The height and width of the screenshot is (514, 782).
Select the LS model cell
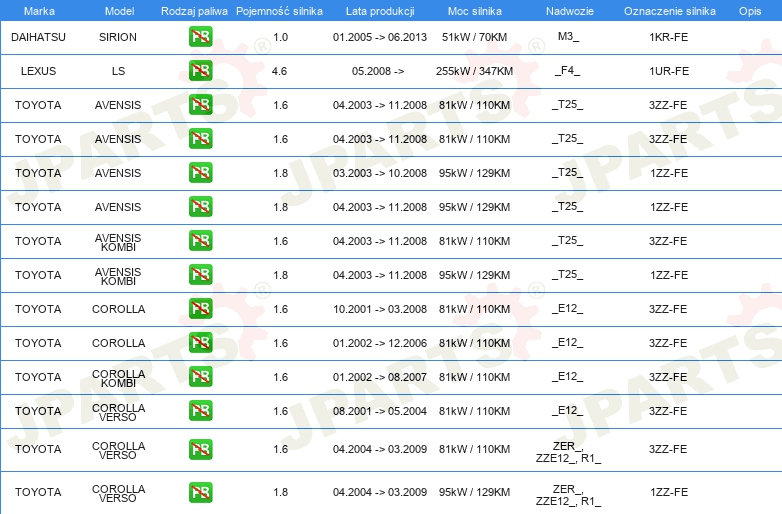118,71
